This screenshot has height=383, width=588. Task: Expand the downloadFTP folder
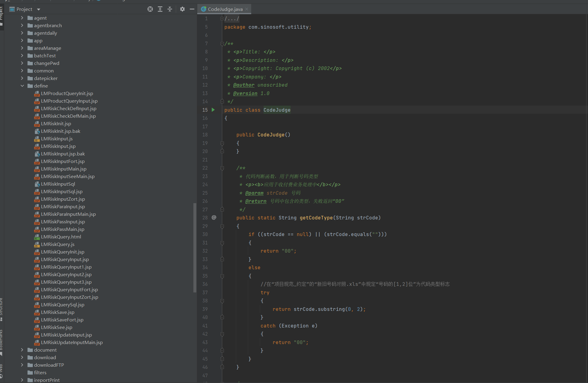[x=22, y=365]
